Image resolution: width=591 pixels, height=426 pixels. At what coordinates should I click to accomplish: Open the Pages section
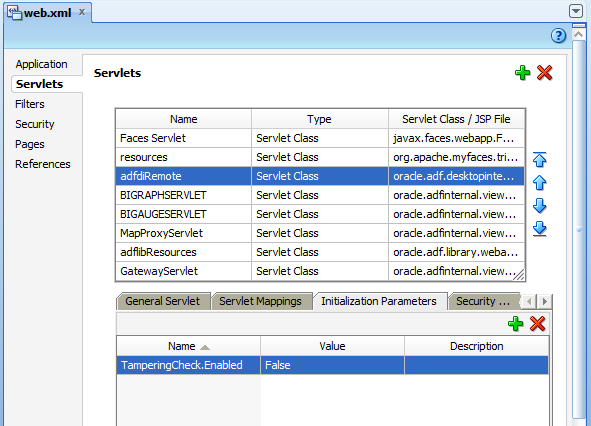coord(30,144)
